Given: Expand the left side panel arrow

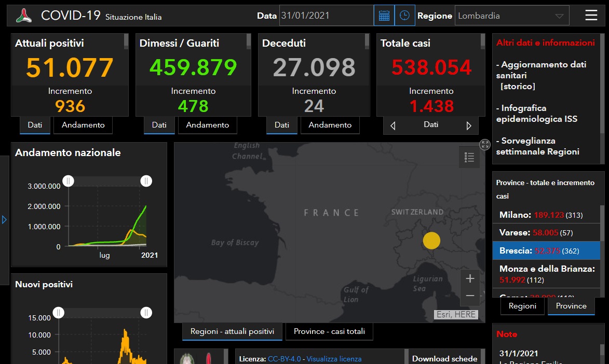Looking at the screenshot, I should pyautogui.click(x=5, y=220).
